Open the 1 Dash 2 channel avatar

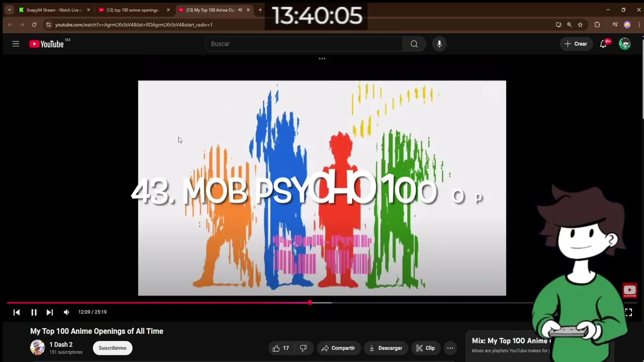point(37,347)
